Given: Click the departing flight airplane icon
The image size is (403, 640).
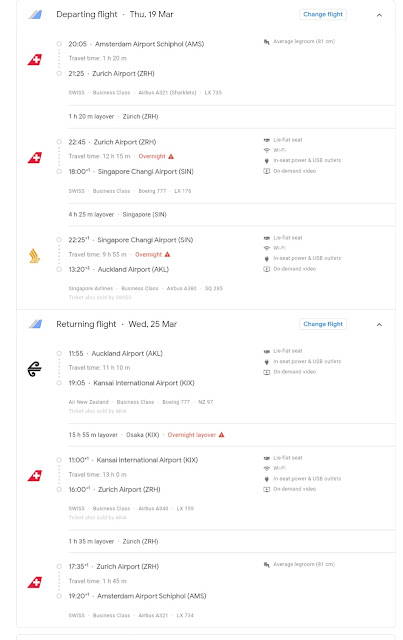Looking at the screenshot, I should 35,15.
